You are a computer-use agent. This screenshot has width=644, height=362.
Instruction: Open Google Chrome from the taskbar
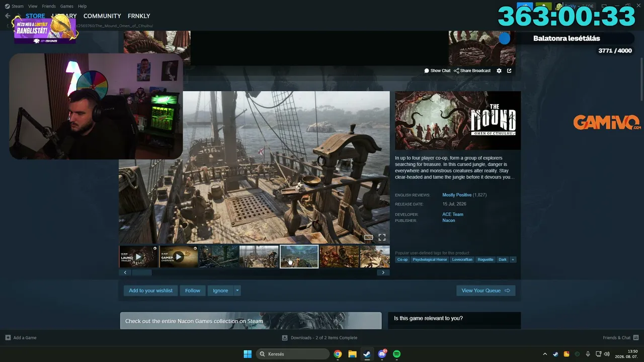click(x=338, y=354)
